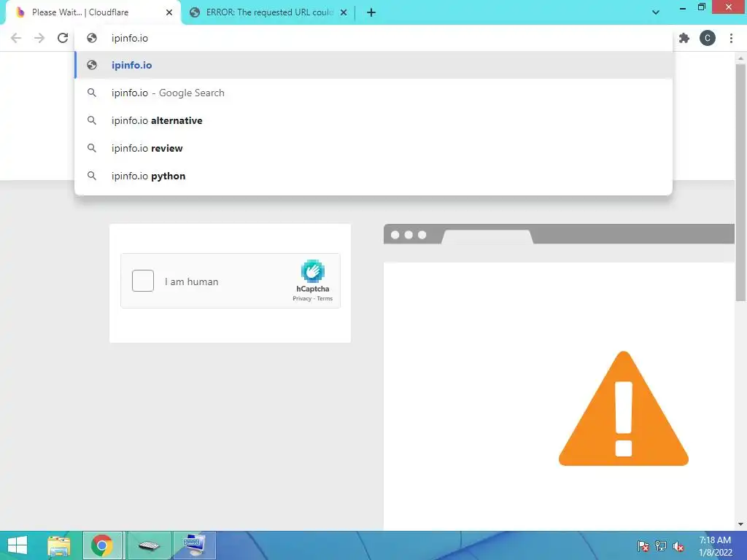Click the search icon beside ipinfo.io alternative
Viewport: 747px width, 560px height.
pos(92,120)
